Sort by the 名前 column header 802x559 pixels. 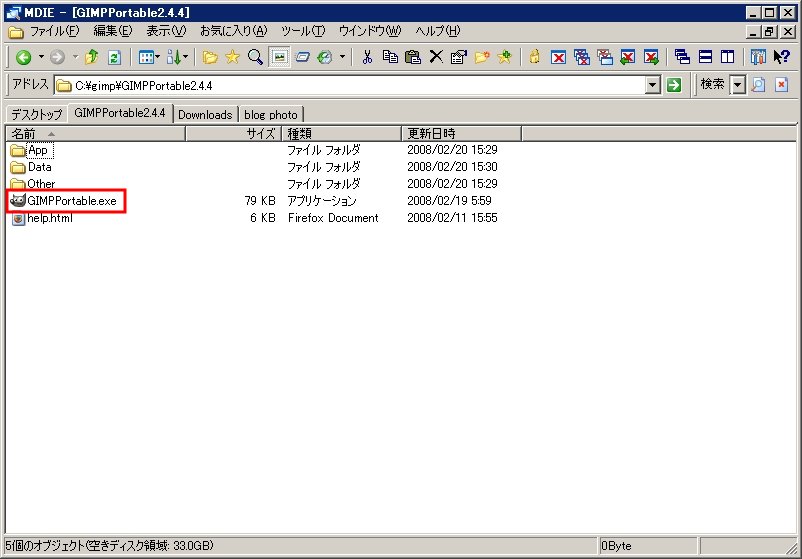[96, 133]
